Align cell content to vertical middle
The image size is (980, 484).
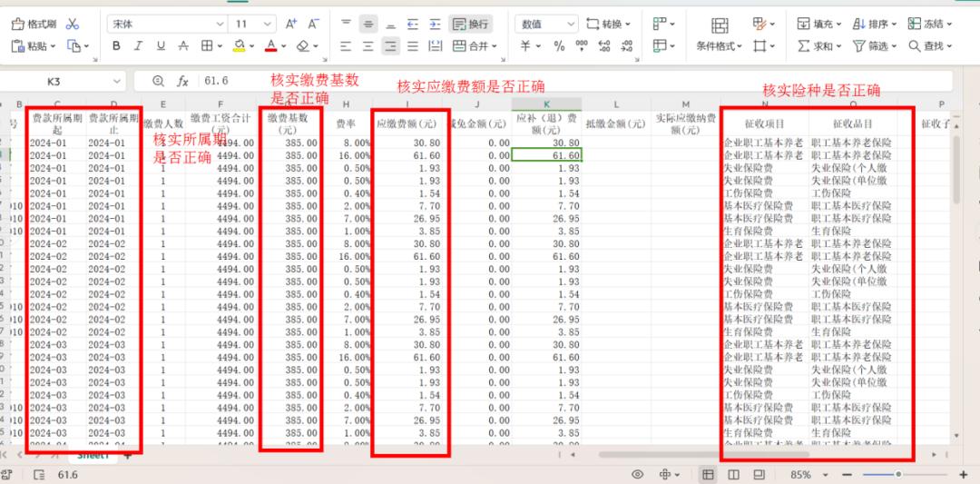[368, 25]
